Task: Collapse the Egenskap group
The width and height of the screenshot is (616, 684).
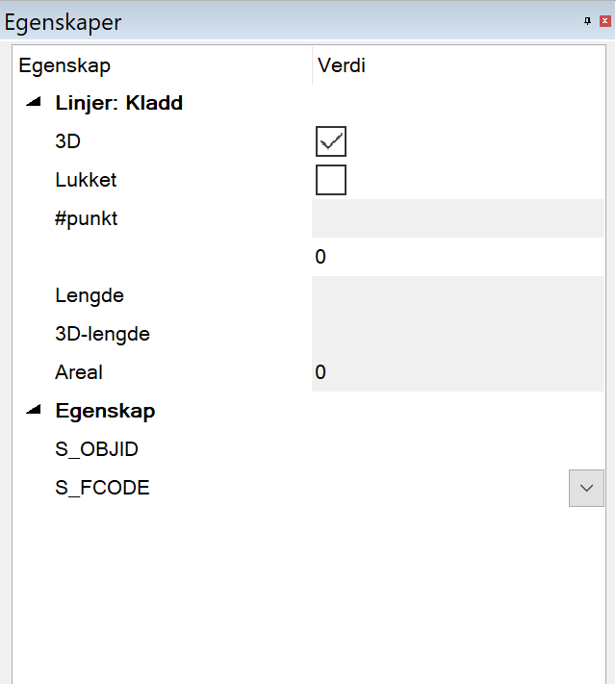Action: (x=35, y=410)
